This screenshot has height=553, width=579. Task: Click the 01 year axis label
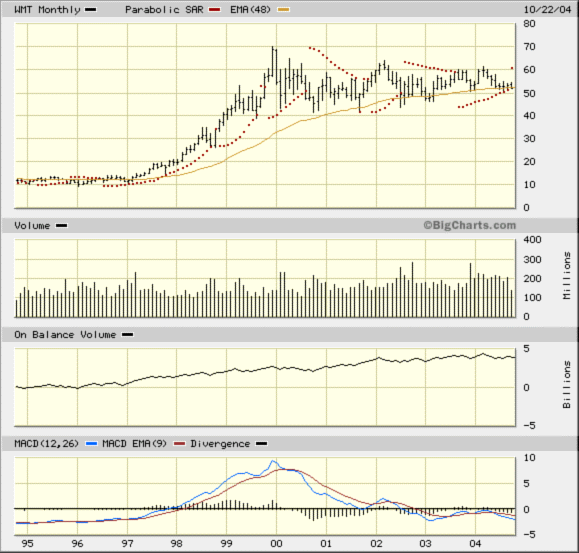[326, 544]
